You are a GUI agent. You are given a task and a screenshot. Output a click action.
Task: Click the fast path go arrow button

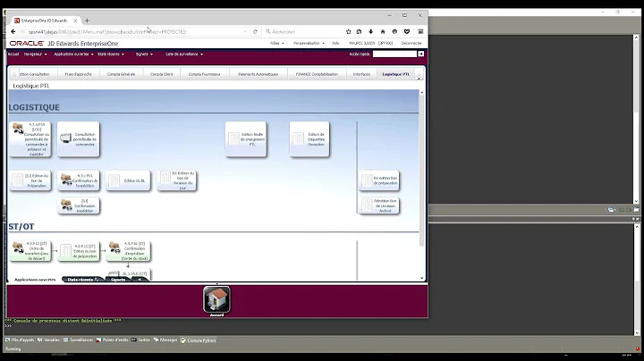click(421, 54)
